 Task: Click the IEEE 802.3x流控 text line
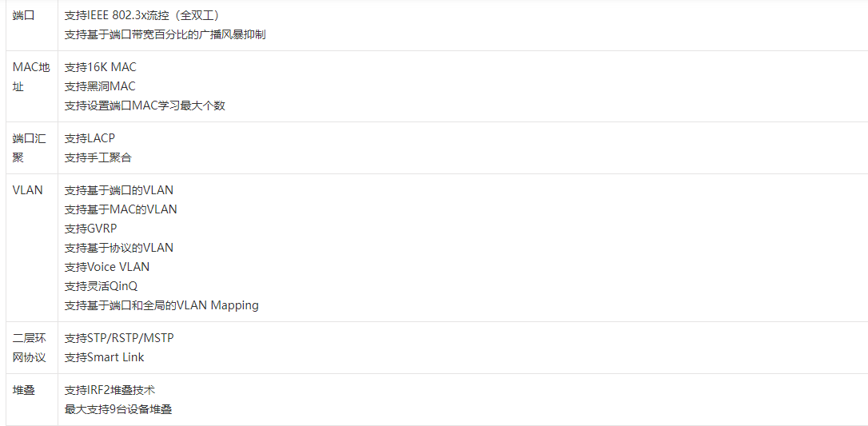point(141,15)
